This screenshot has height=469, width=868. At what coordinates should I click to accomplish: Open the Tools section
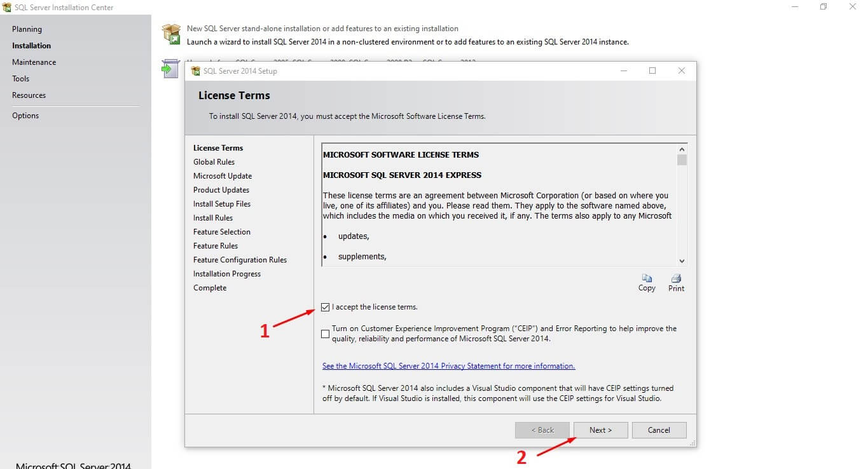point(20,79)
